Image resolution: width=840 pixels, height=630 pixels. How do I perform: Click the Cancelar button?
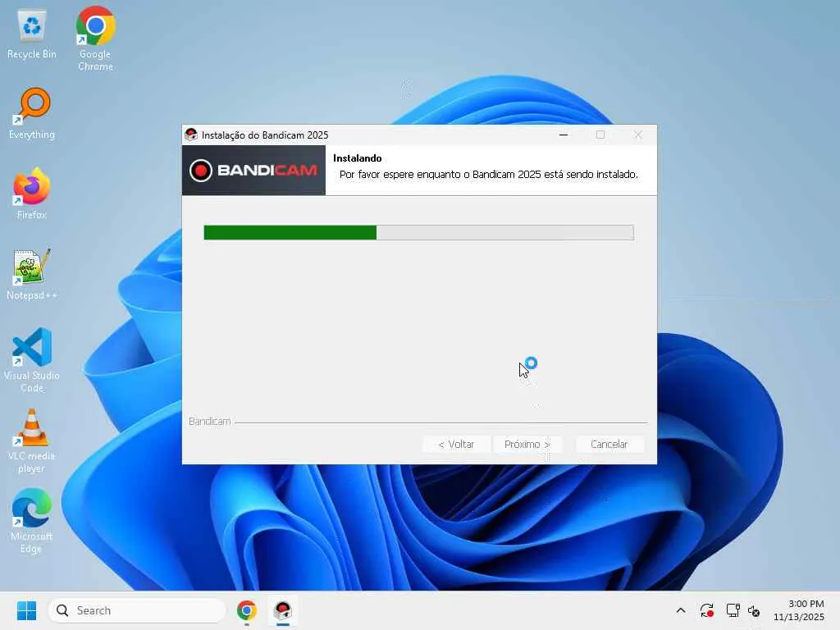pos(609,444)
